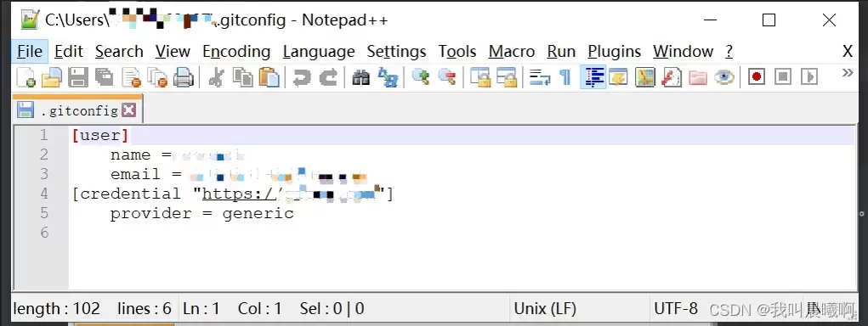The image size is (868, 326).
Task: Toggle file monitoring eye icon
Action: (724, 77)
